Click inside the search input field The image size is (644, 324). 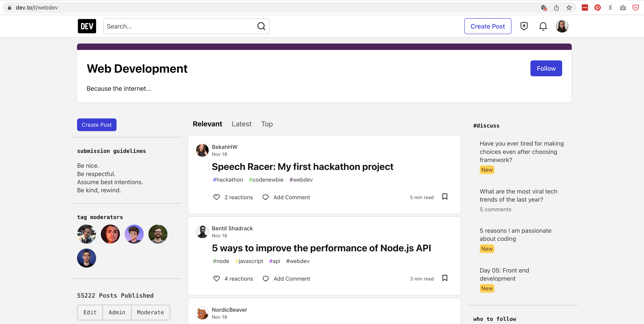point(175,26)
